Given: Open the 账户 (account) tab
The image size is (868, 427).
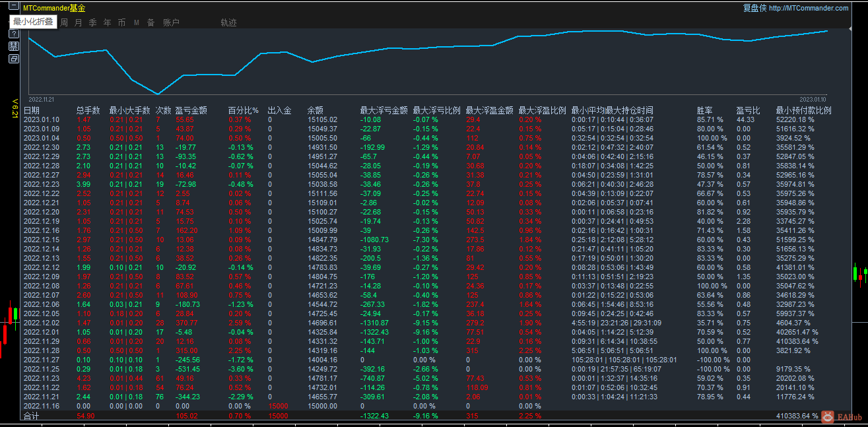Looking at the screenshot, I should click(x=171, y=22).
